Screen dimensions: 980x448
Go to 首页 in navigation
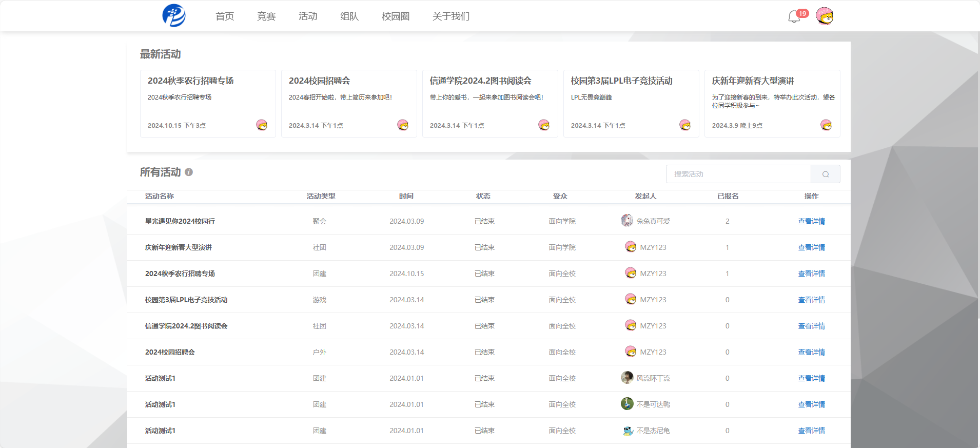[x=225, y=16]
